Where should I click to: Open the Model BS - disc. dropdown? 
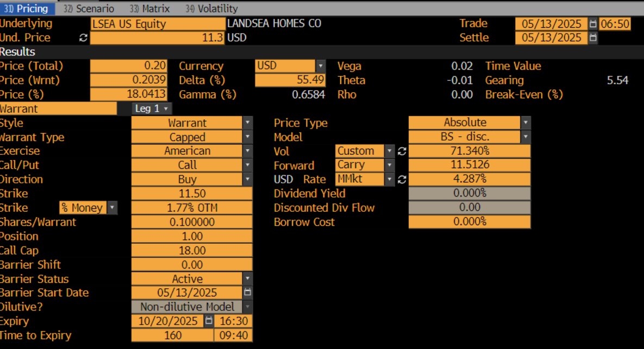pyautogui.click(x=526, y=137)
